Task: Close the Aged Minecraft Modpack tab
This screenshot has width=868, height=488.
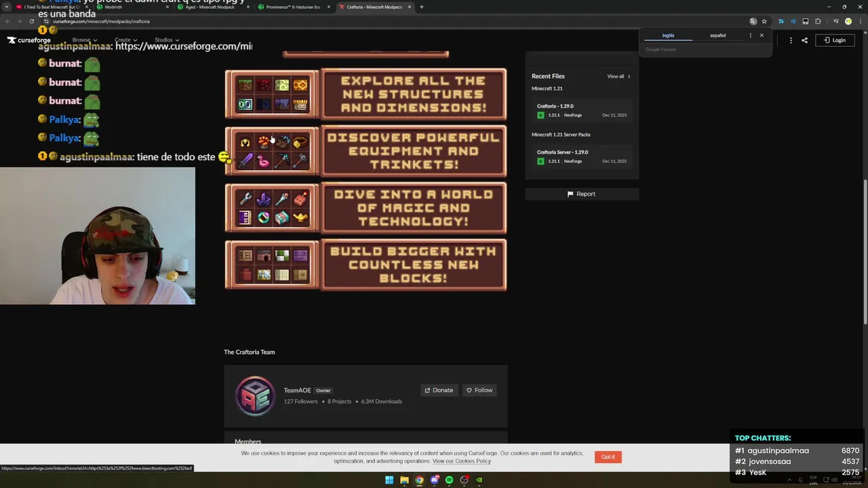Action: click(x=248, y=7)
